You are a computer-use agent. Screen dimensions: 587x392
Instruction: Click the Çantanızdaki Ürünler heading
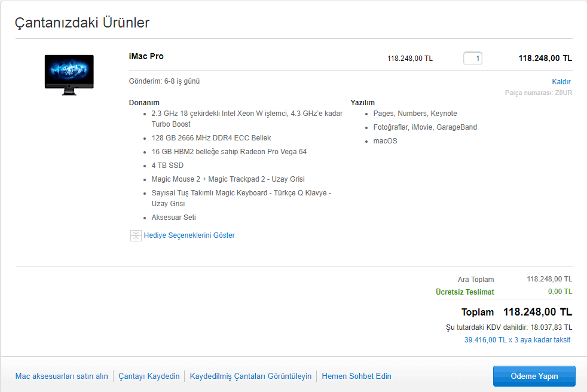[82, 23]
